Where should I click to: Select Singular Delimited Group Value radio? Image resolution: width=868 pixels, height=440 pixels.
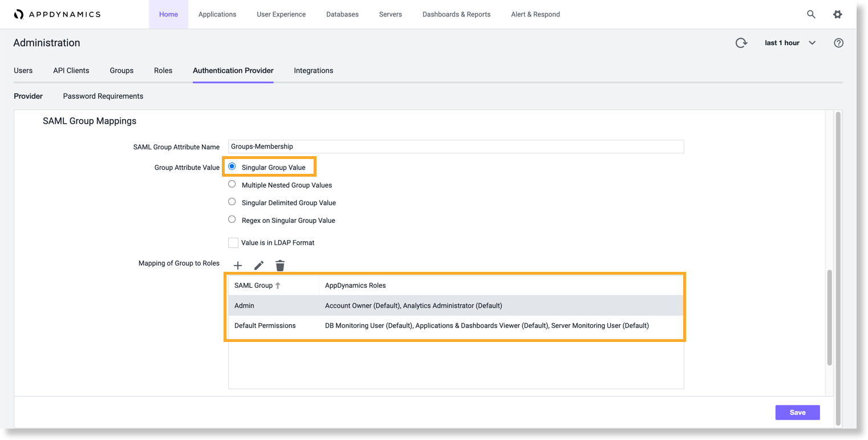232,202
